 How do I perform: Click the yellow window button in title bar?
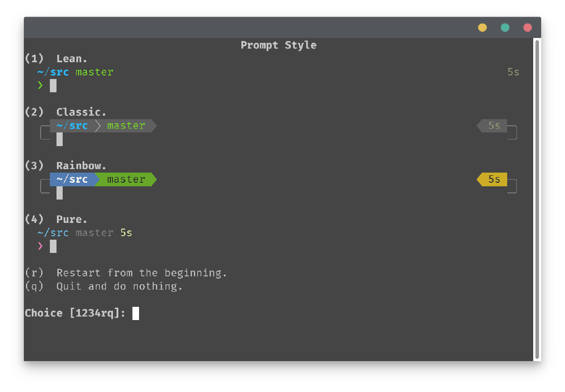[482, 27]
